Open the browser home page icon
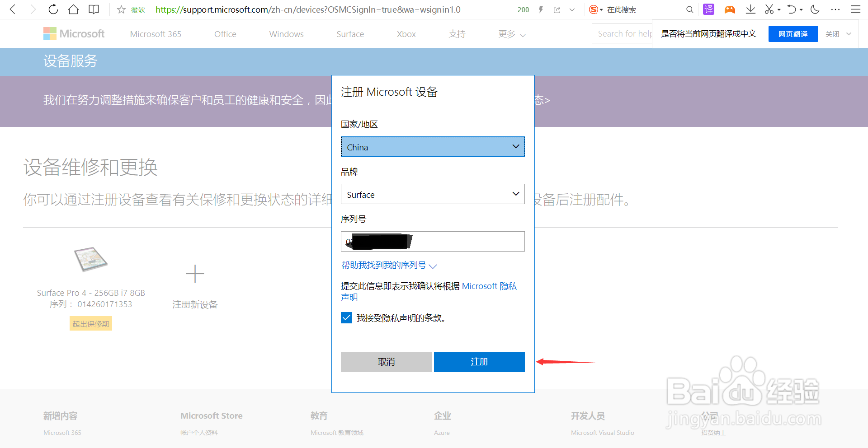 pos(73,9)
